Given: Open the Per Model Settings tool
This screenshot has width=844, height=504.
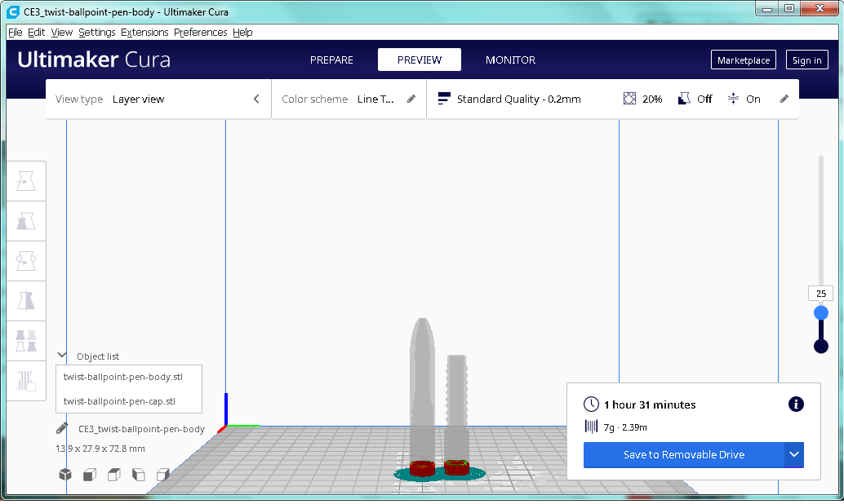Looking at the screenshot, I should tap(26, 340).
